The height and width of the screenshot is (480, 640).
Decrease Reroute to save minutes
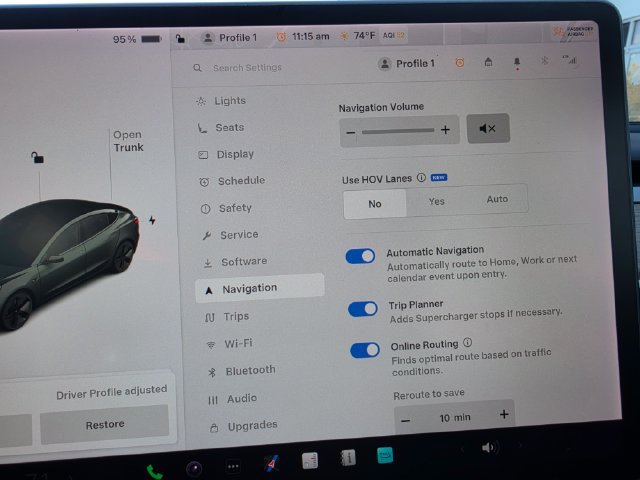pos(405,420)
